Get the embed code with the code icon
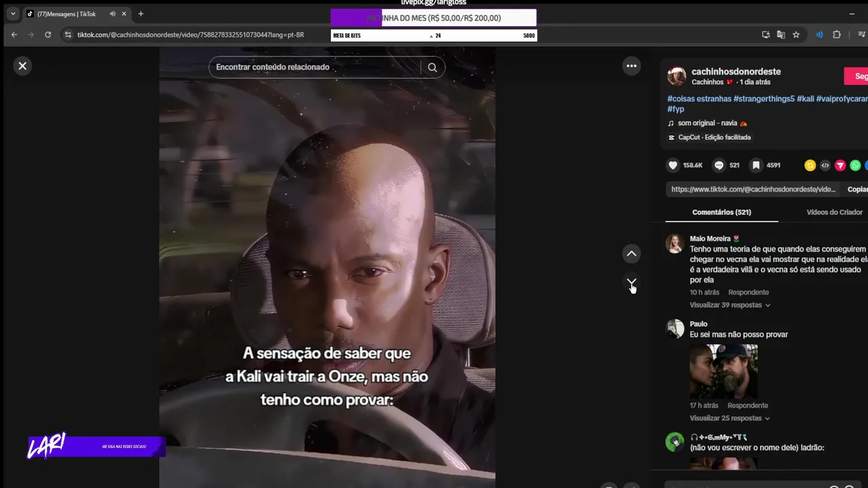The image size is (868, 488). pyautogui.click(x=825, y=165)
